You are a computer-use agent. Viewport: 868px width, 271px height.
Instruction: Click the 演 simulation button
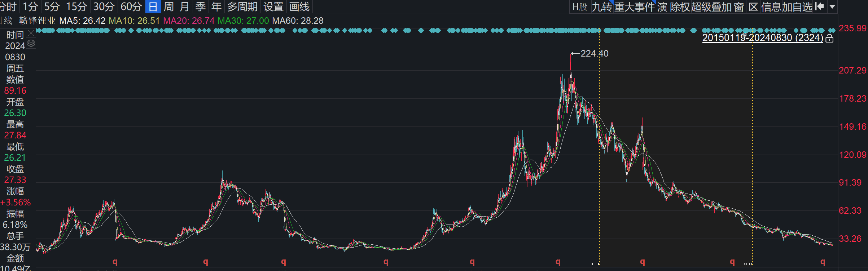click(x=662, y=6)
